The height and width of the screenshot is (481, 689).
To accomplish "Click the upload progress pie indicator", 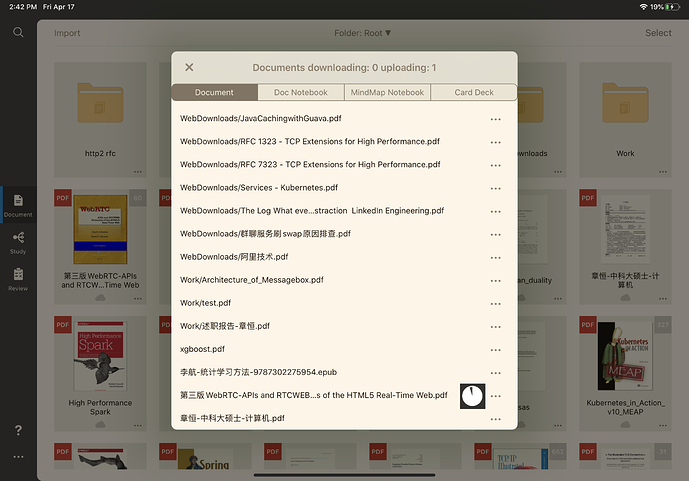I will (x=472, y=396).
